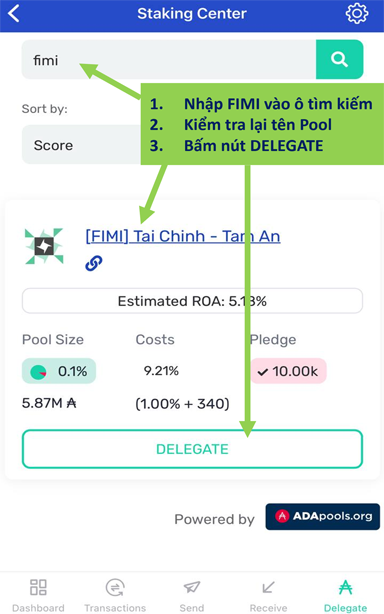Click the FIMI pool avatar logo

[44, 246]
